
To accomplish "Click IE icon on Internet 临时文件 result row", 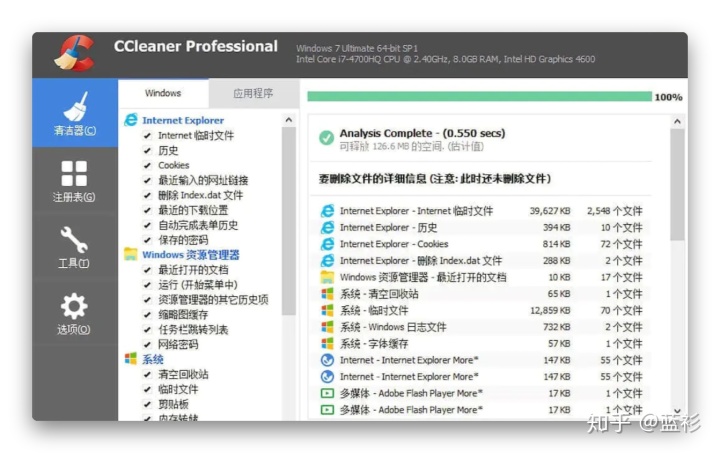I will coord(327,211).
